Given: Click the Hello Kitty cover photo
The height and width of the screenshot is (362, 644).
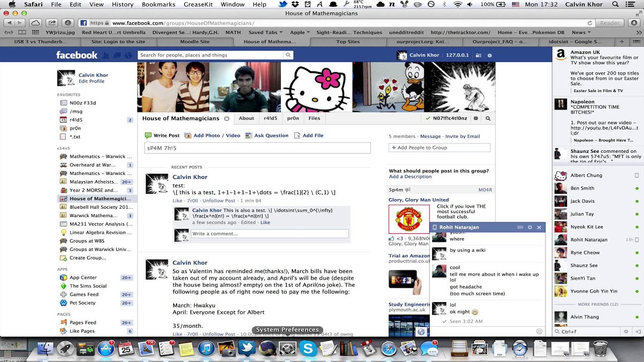Looking at the screenshot, I should tap(316, 87).
